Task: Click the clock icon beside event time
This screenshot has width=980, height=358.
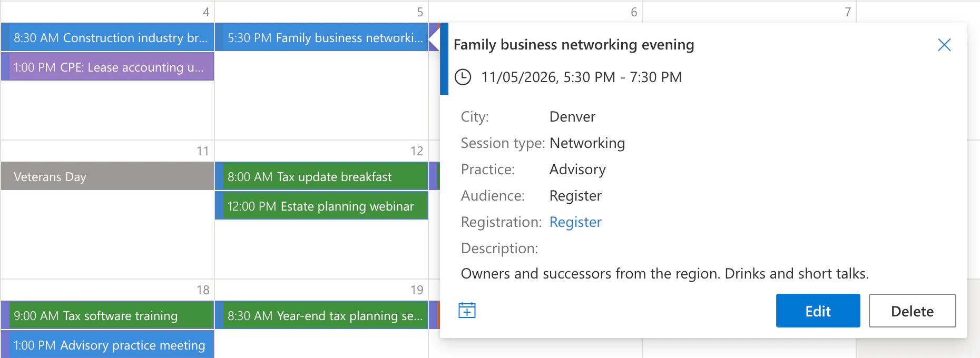Action: pyautogui.click(x=463, y=77)
